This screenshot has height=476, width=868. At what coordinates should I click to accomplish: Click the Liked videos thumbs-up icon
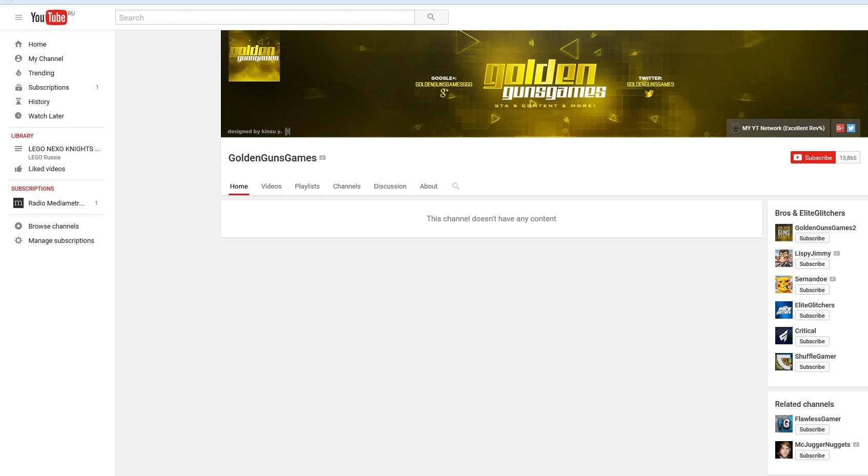[18, 169]
